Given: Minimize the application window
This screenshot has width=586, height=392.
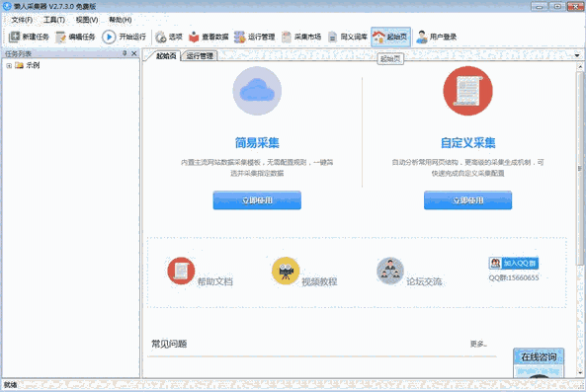Looking at the screenshot, I should [540, 6].
